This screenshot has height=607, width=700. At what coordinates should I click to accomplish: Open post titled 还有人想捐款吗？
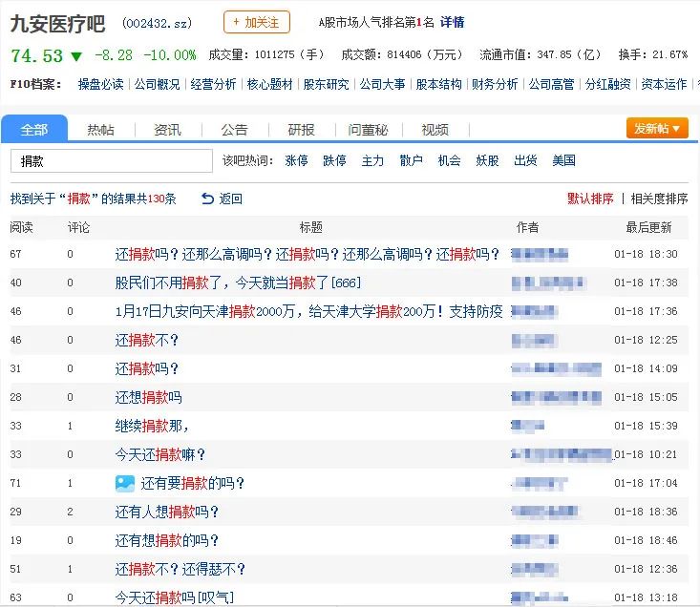pos(167,512)
